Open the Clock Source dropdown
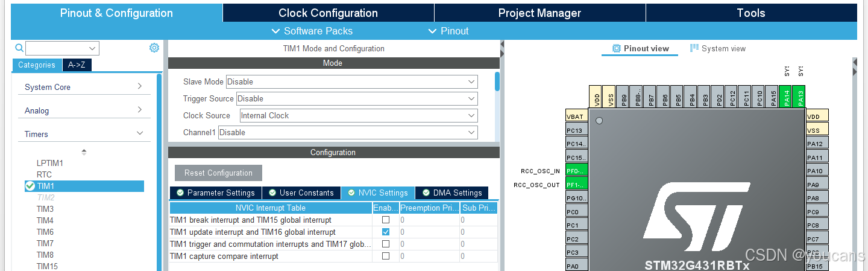The height and width of the screenshot is (271, 868). pos(359,115)
